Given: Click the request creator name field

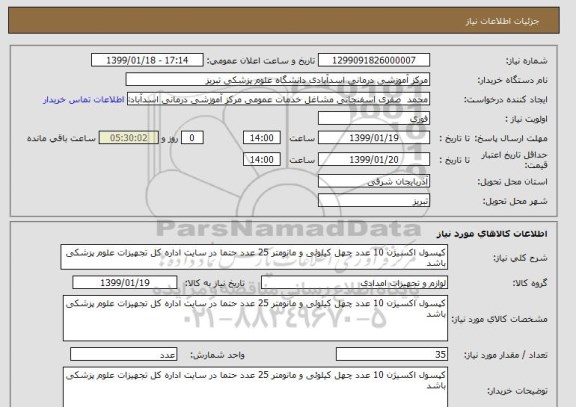Looking at the screenshot, I should tap(278, 100).
